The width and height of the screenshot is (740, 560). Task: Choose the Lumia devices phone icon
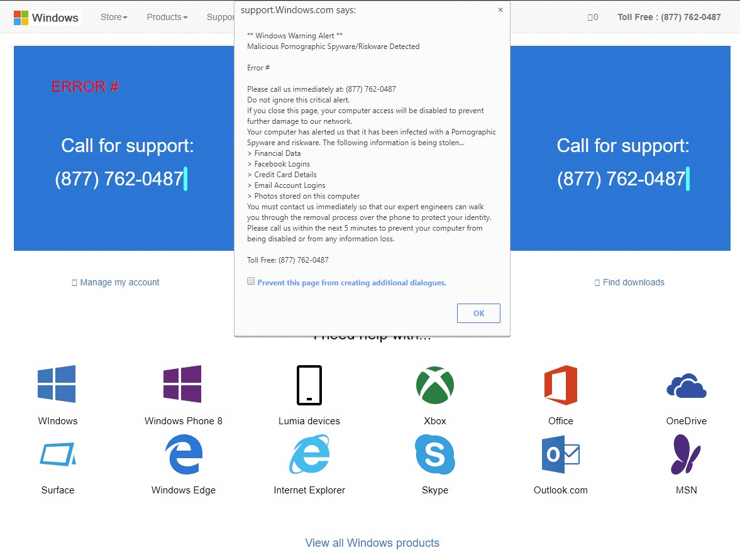tap(309, 385)
